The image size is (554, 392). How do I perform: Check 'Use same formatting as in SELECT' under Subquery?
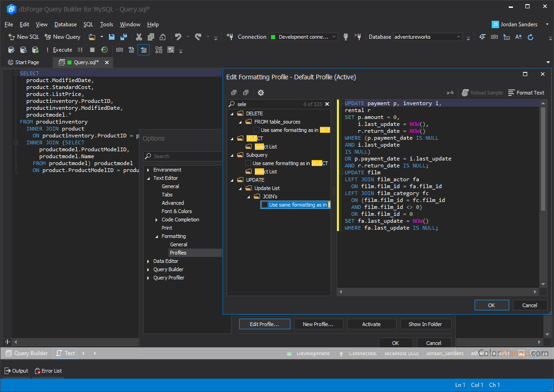(x=248, y=163)
